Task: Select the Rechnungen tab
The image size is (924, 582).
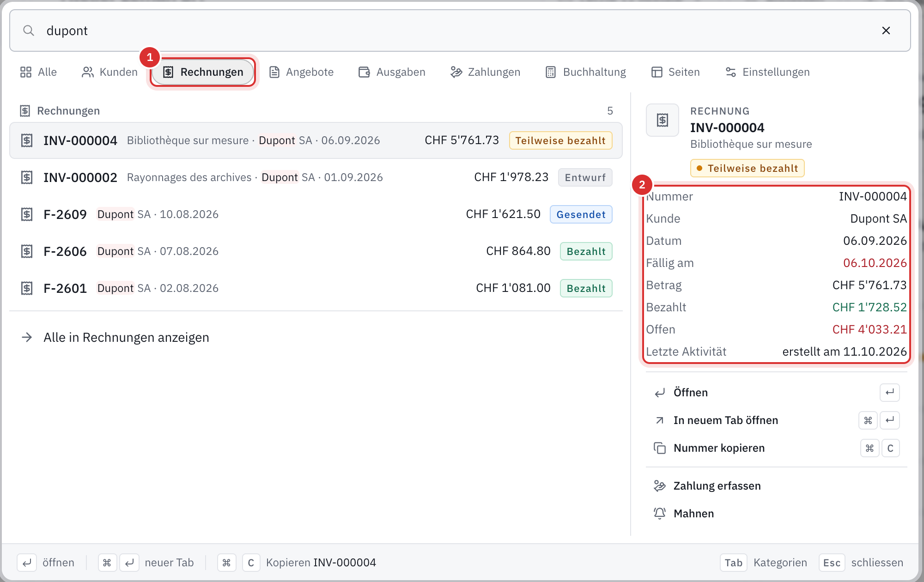Action: coord(203,72)
